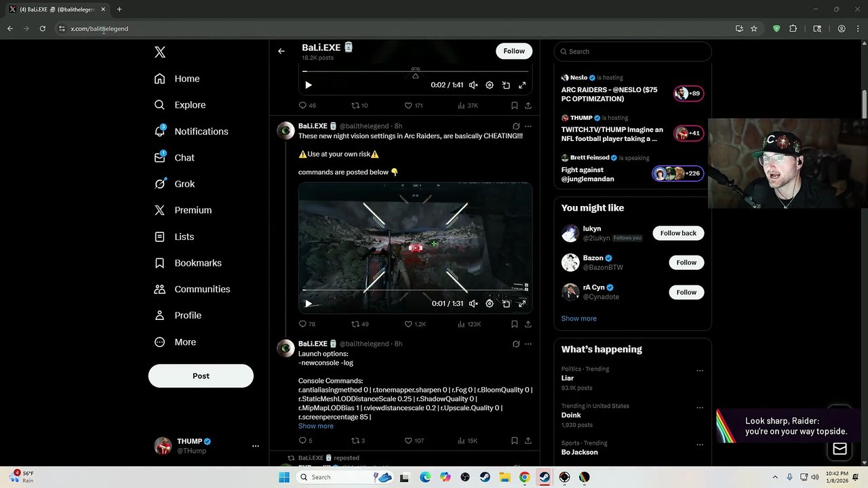Reply to the tweet with 78 replies

307,325
